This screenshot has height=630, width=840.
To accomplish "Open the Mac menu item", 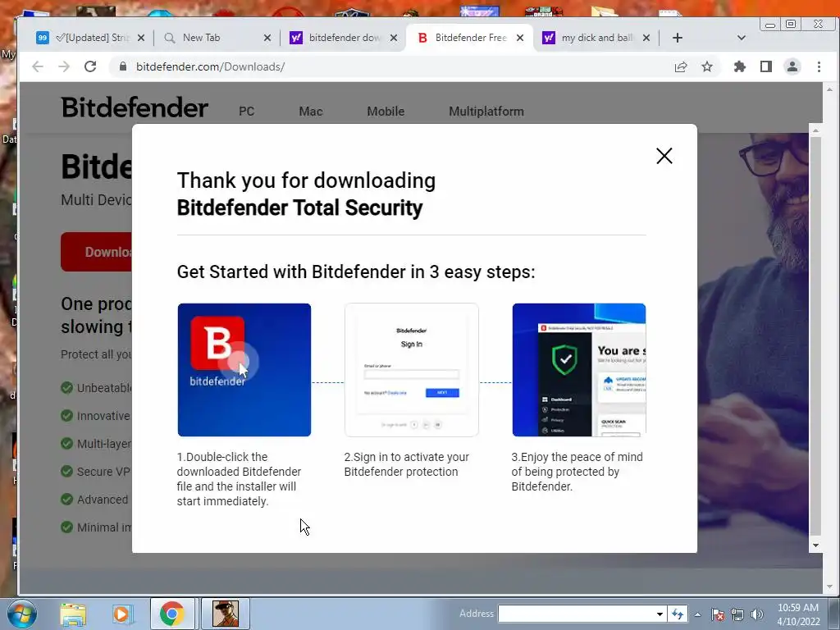I will [311, 112].
